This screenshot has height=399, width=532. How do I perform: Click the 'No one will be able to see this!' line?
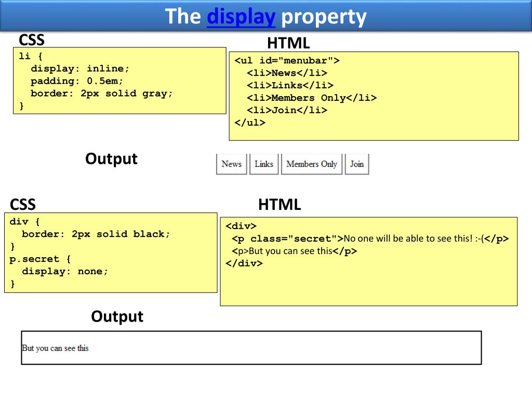pyautogui.click(x=370, y=238)
